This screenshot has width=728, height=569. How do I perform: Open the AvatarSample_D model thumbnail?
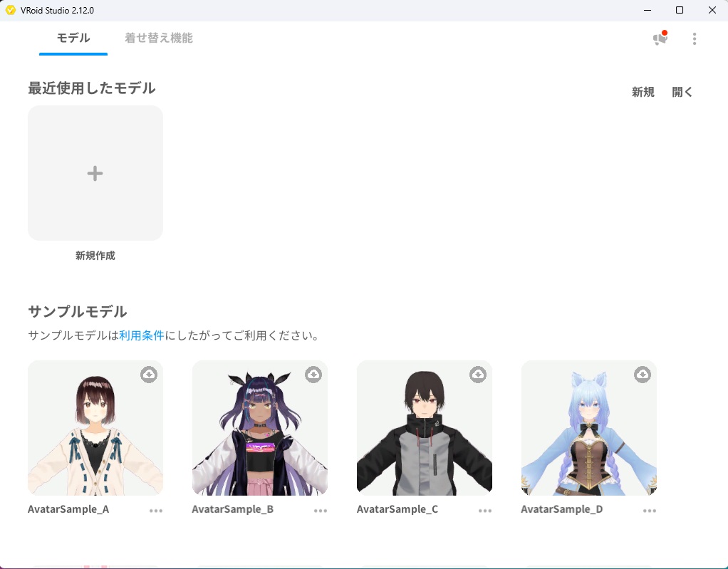(588, 427)
